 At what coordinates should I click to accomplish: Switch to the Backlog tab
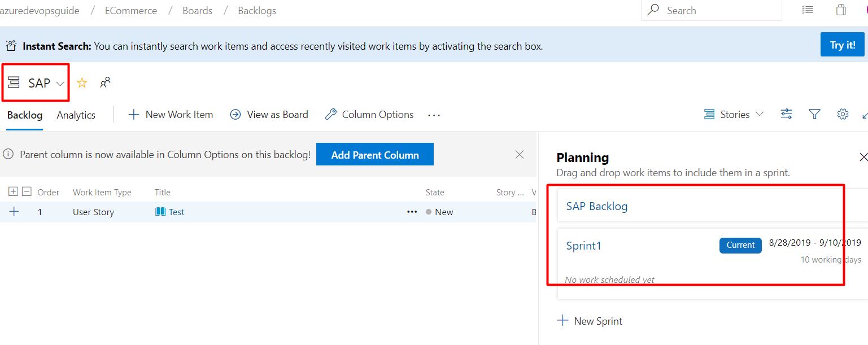point(25,115)
